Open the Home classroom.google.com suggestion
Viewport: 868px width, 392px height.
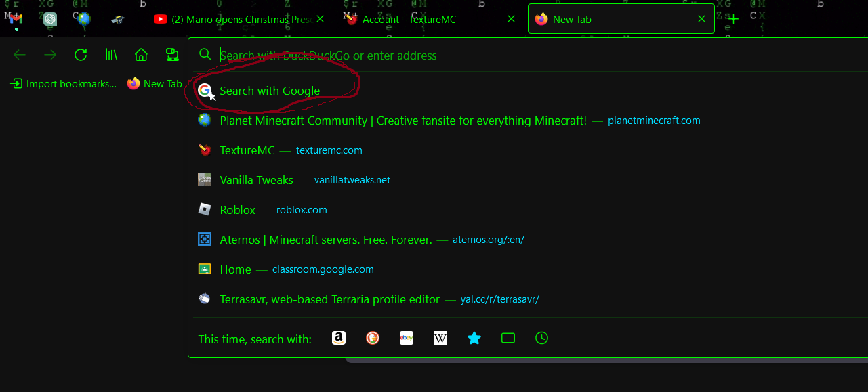pyautogui.click(x=528, y=269)
